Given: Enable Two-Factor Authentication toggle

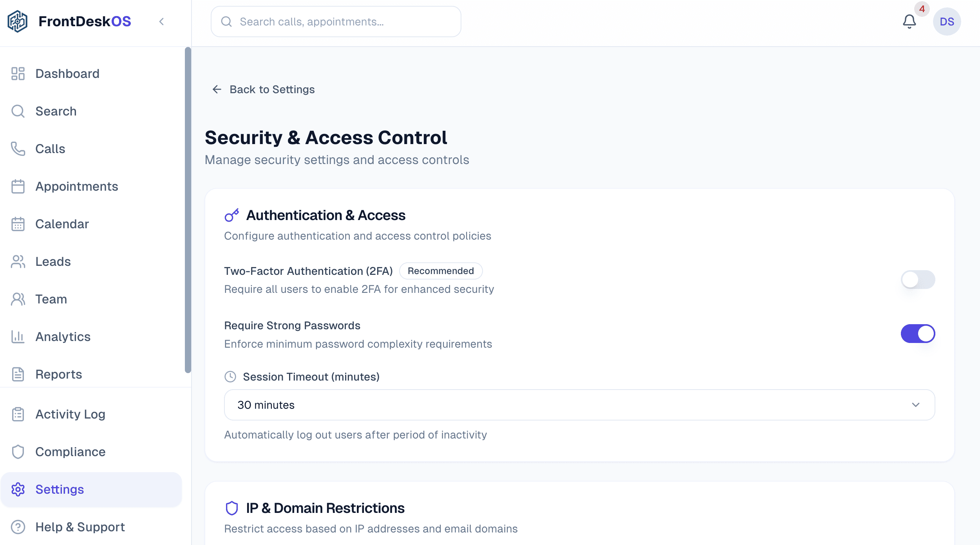Looking at the screenshot, I should point(919,280).
